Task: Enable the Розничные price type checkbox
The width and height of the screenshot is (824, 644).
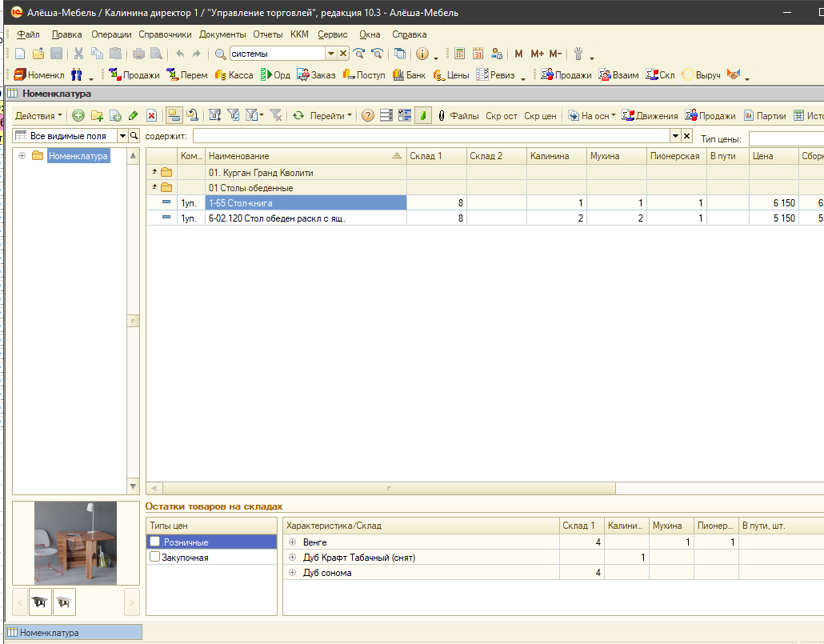Action: pyautogui.click(x=155, y=542)
